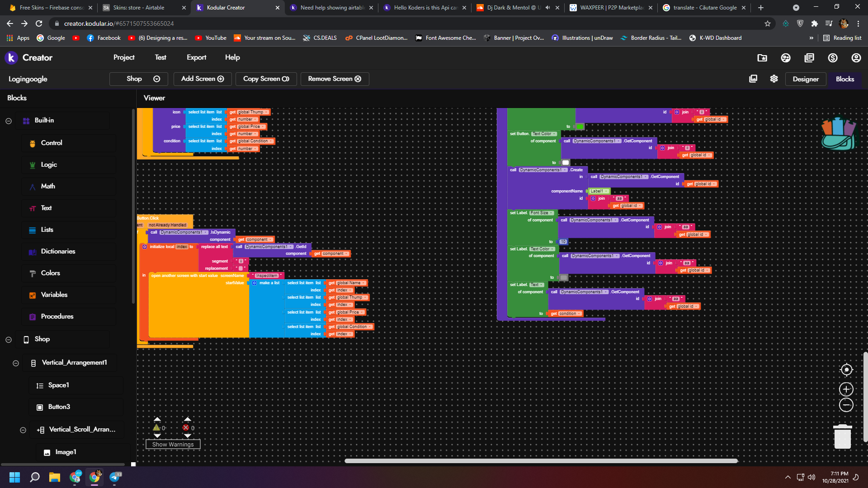Click Show Warnings toggle button
The height and width of the screenshot is (488, 868).
[x=173, y=444]
